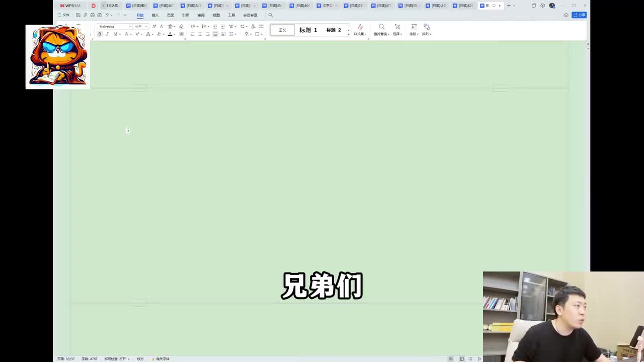This screenshot has height=362, width=644.
Task: Click the bulleted list icon
Action: [193, 27]
